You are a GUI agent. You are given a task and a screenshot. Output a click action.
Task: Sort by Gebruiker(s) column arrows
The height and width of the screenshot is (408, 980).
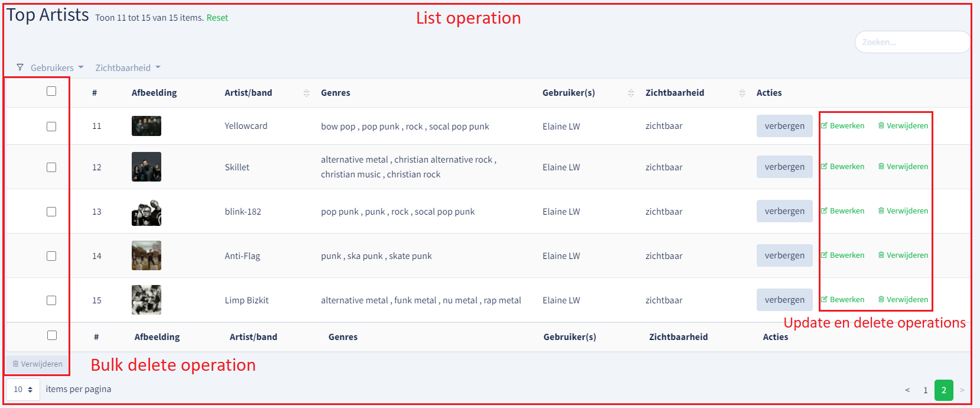pyautogui.click(x=631, y=93)
